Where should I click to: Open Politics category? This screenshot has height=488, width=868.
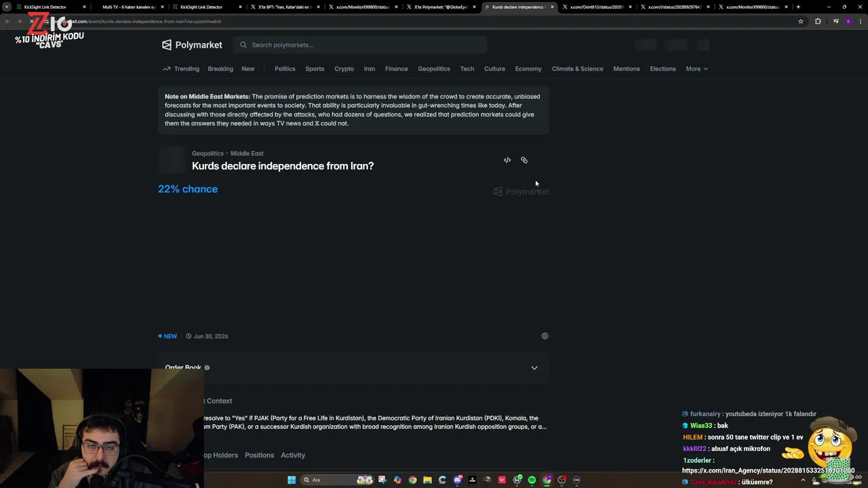click(x=285, y=68)
